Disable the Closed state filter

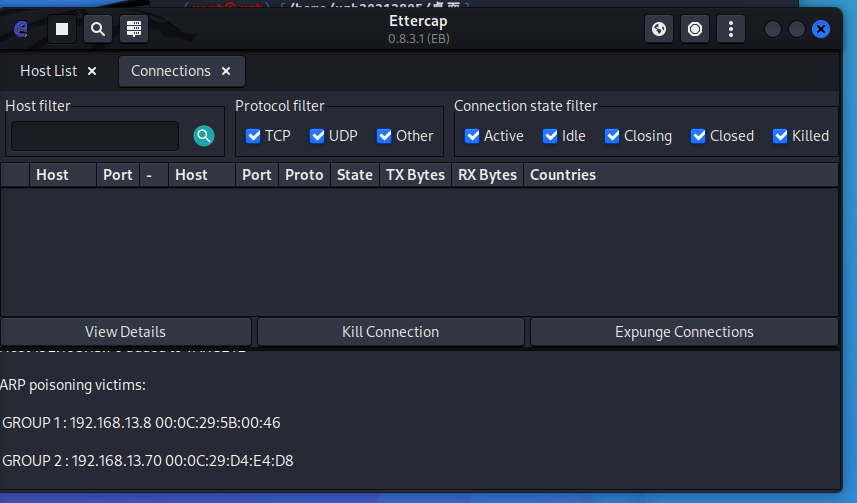[x=698, y=136]
